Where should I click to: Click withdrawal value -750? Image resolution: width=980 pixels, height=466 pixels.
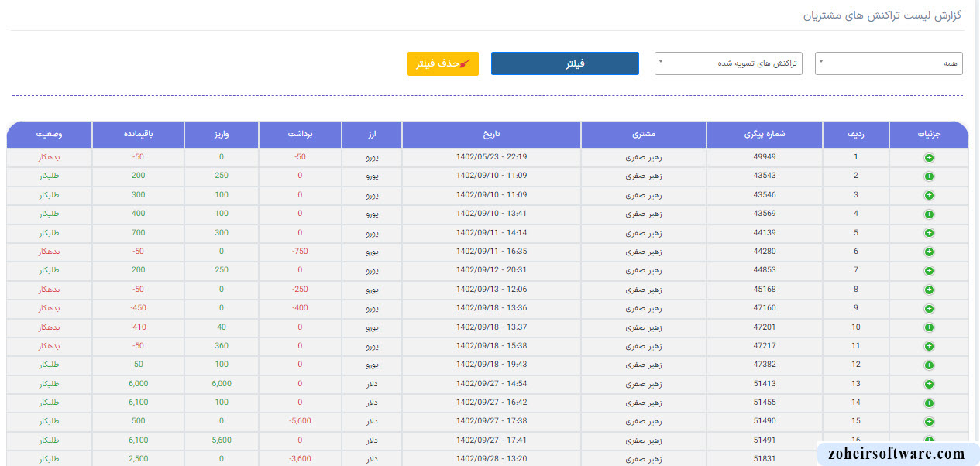300,252
